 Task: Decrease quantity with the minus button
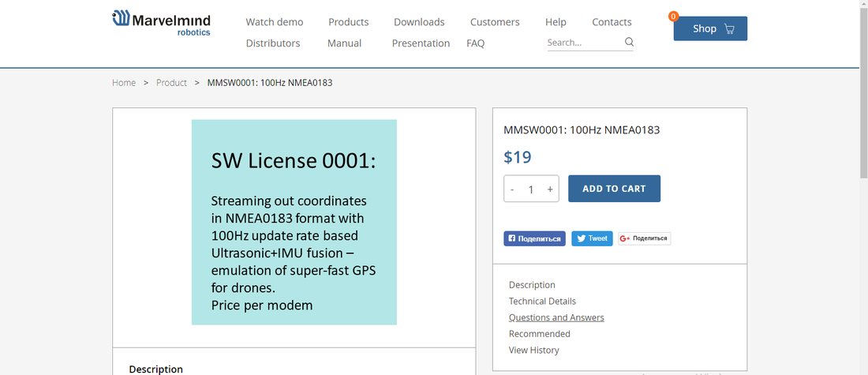coord(513,189)
